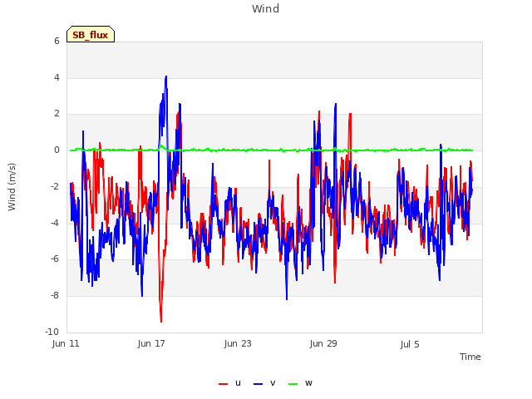This screenshot has height=399, width=532.
Task: Click the Jun 11 x-axis tick label
Action: coord(66,343)
